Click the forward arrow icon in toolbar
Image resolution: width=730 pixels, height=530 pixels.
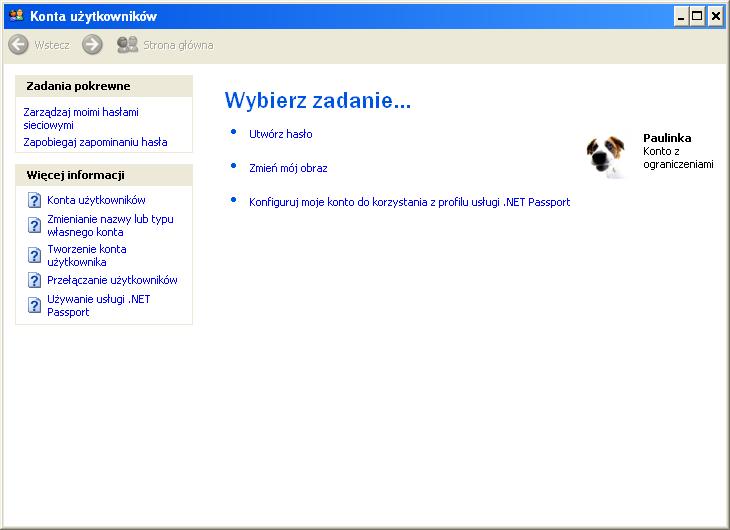click(x=92, y=45)
